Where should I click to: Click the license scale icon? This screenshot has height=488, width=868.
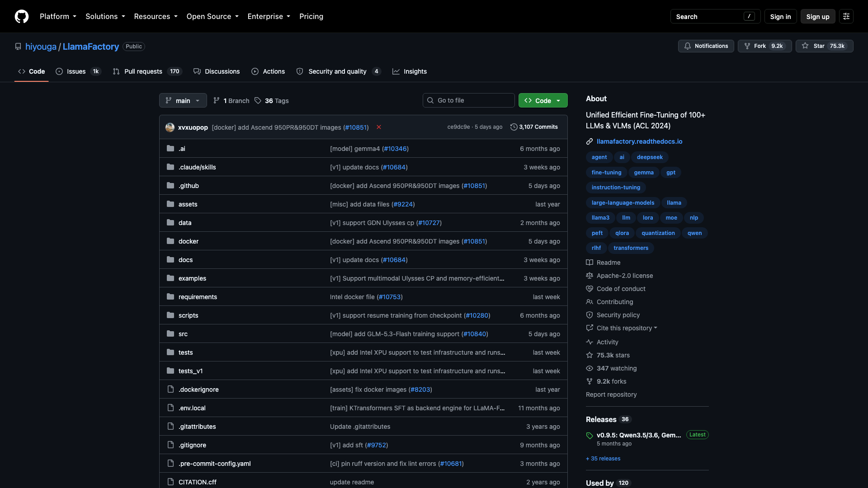click(590, 276)
